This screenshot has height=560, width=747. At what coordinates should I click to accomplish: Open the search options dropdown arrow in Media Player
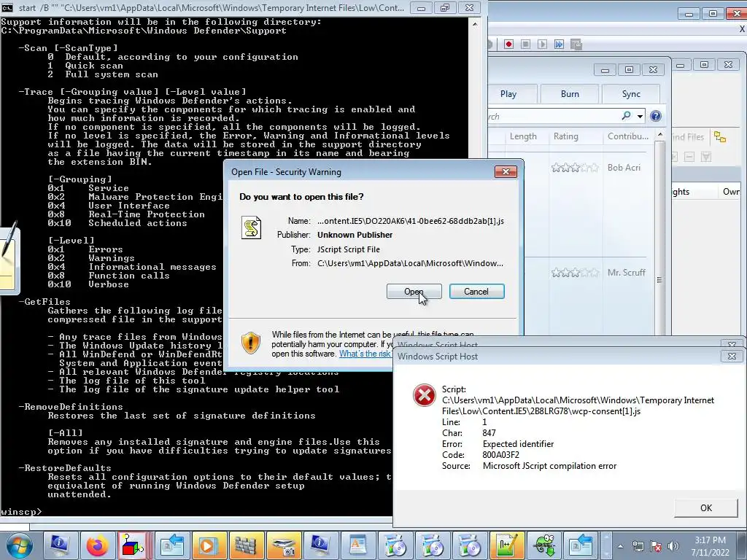click(640, 116)
